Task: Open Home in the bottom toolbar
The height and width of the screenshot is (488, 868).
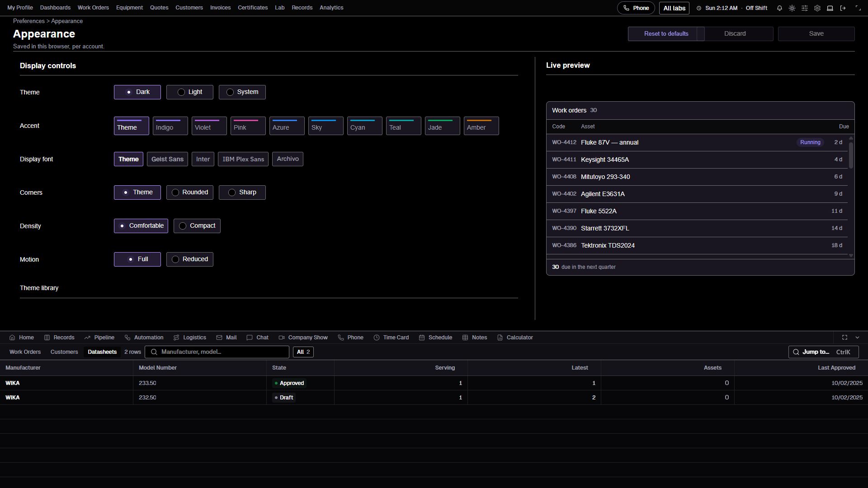Action: [22, 338]
